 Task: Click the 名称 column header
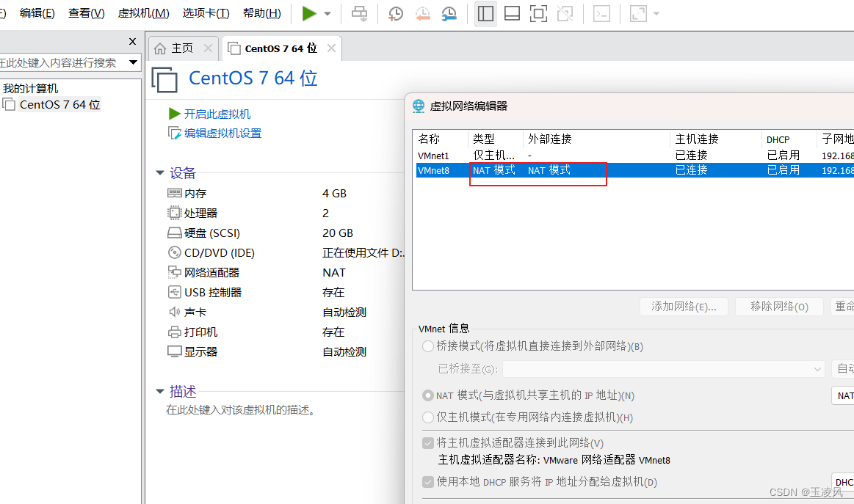(x=440, y=139)
